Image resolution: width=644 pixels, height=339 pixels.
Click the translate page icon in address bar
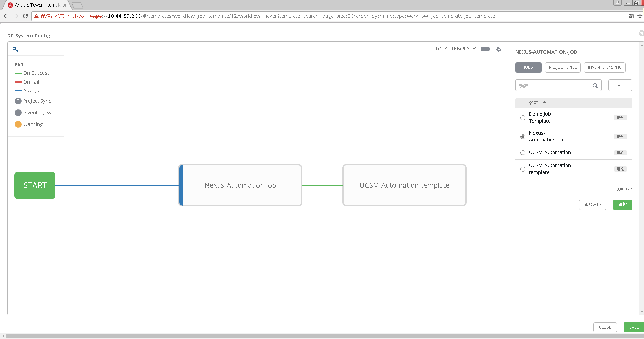[x=631, y=16]
